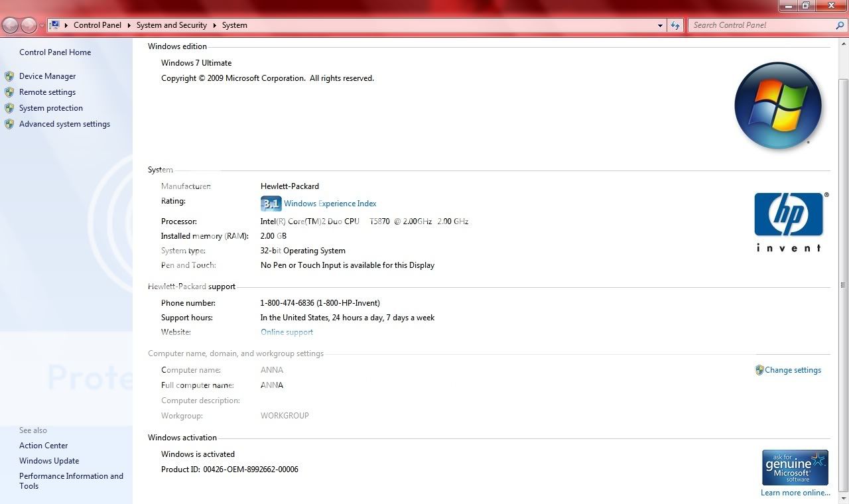Click the Windows is activated text
This screenshot has width=849, height=504.
[198, 454]
